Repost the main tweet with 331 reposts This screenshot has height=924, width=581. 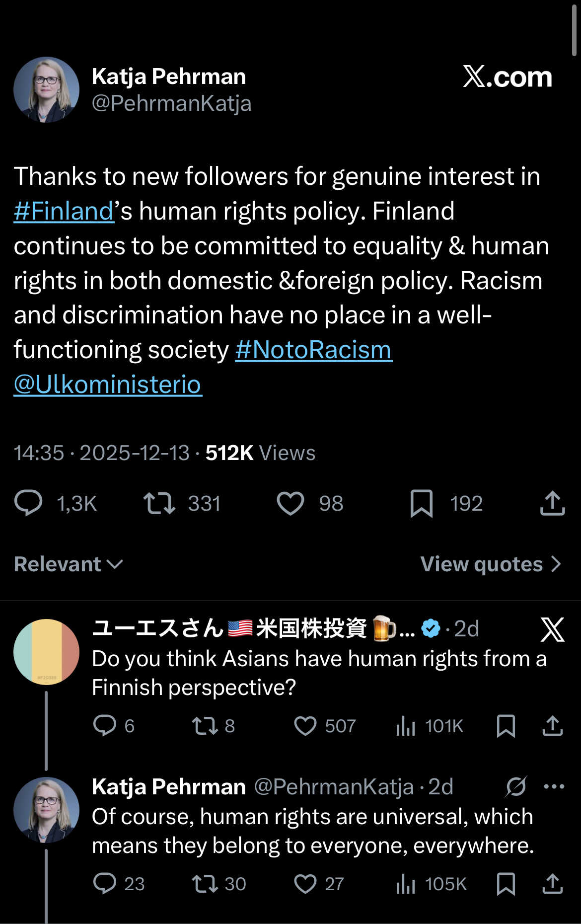click(x=159, y=503)
